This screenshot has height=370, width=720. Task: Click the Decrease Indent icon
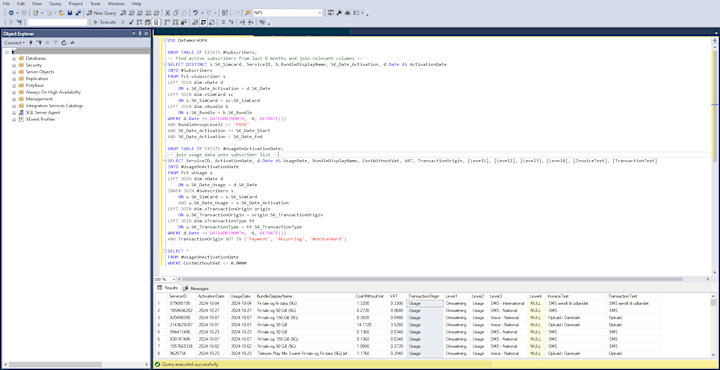click(x=242, y=22)
